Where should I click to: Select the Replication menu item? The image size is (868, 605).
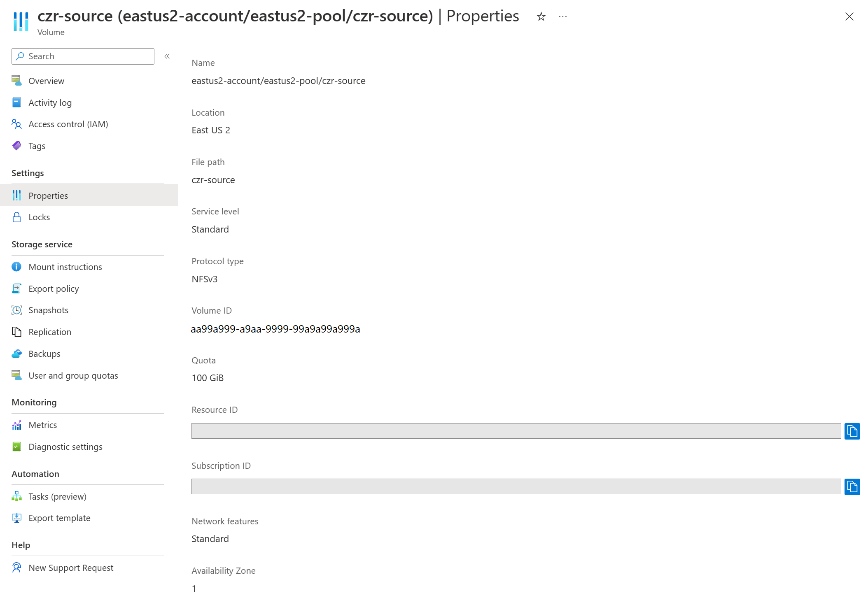49,332
